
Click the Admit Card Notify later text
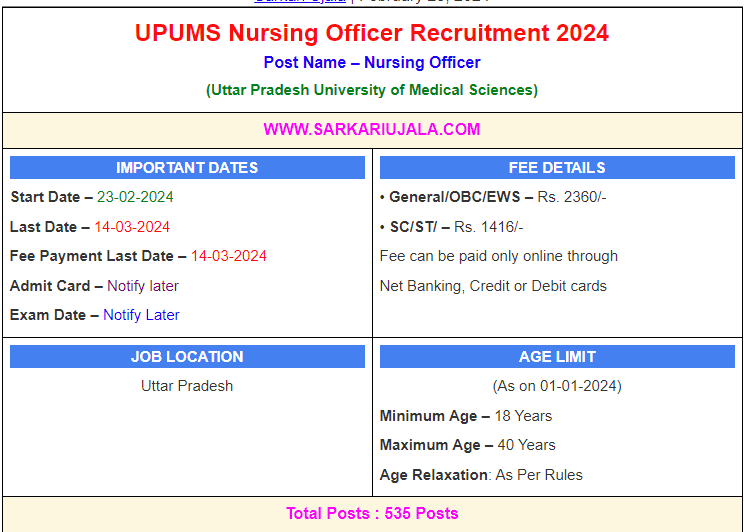(143, 286)
